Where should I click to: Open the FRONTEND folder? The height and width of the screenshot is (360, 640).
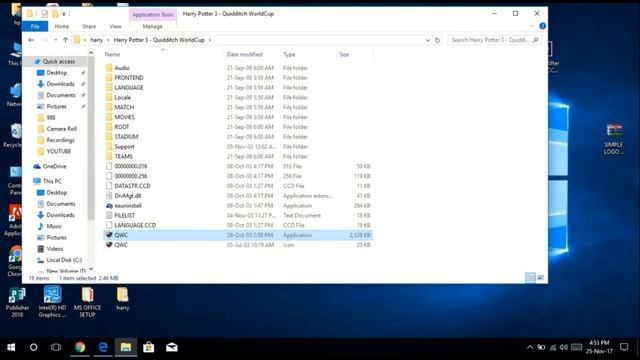(x=129, y=78)
